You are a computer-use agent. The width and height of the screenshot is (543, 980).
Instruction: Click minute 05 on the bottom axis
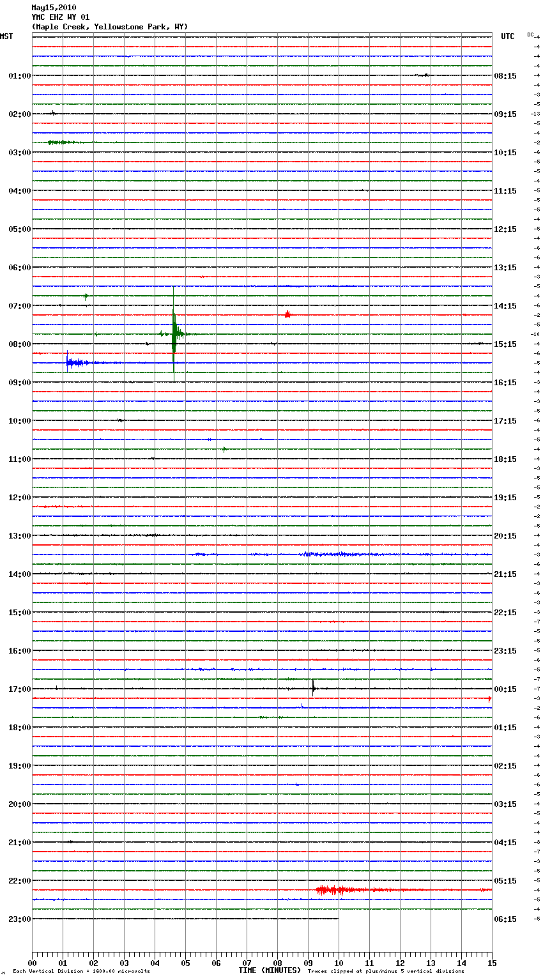click(x=185, y=963)
